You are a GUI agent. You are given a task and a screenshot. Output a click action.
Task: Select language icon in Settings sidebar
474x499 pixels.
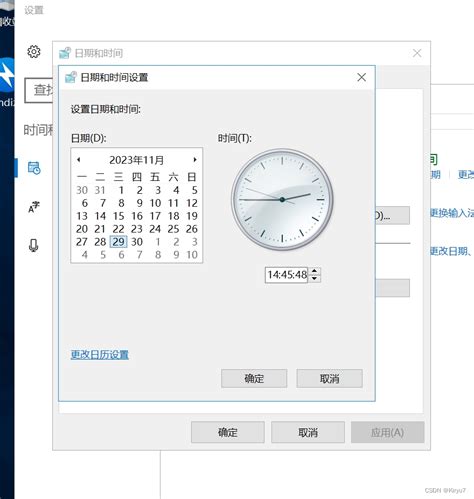(x=34, y=207)
